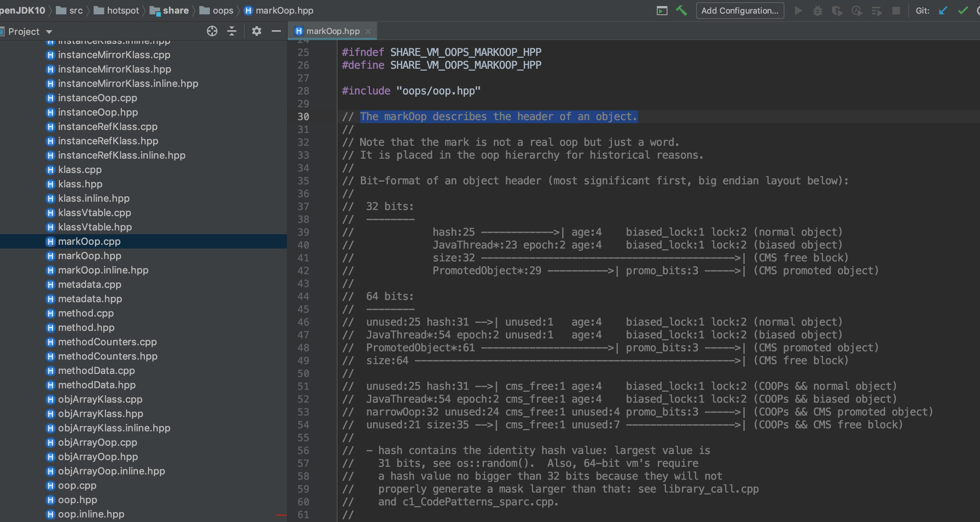Click Run with Coverage icon
Viewport: 980px width, 522px height.
(837, 11)
